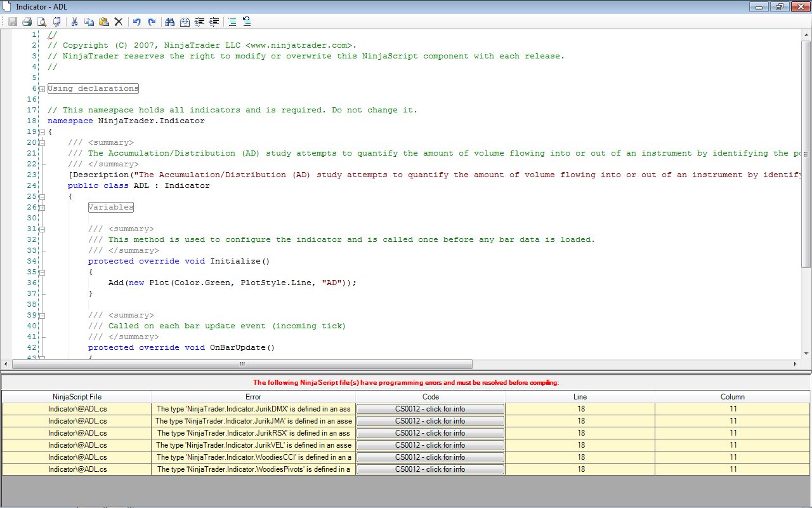Sort errors by the NinjaScript File column
The width and height of the screenshot is (812, 508).
(77, 397)
